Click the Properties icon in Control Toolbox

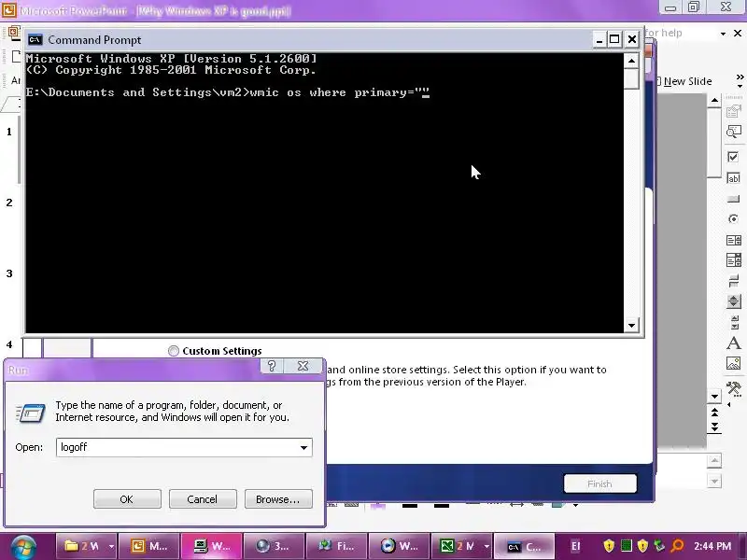pyautogui.click(x=733, y=112)
